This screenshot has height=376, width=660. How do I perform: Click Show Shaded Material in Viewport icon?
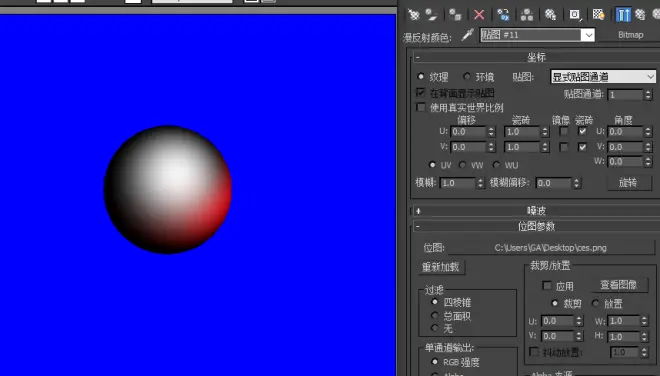point(599,15)
